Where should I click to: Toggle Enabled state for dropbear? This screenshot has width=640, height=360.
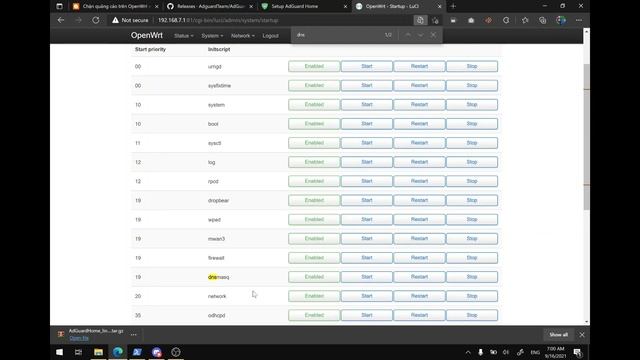pos(314,200)
